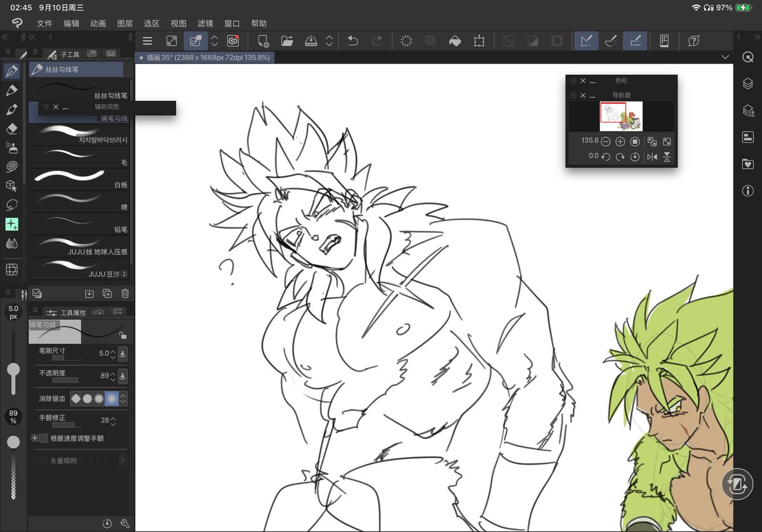Undo the last stroke
The image size is (762, 532).
(x=353, y=41)
